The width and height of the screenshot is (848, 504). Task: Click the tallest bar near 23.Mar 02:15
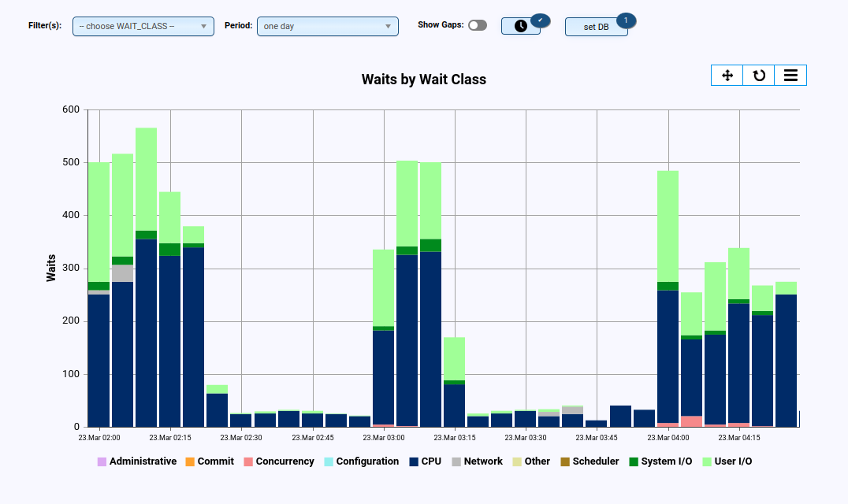coord(145,276)
